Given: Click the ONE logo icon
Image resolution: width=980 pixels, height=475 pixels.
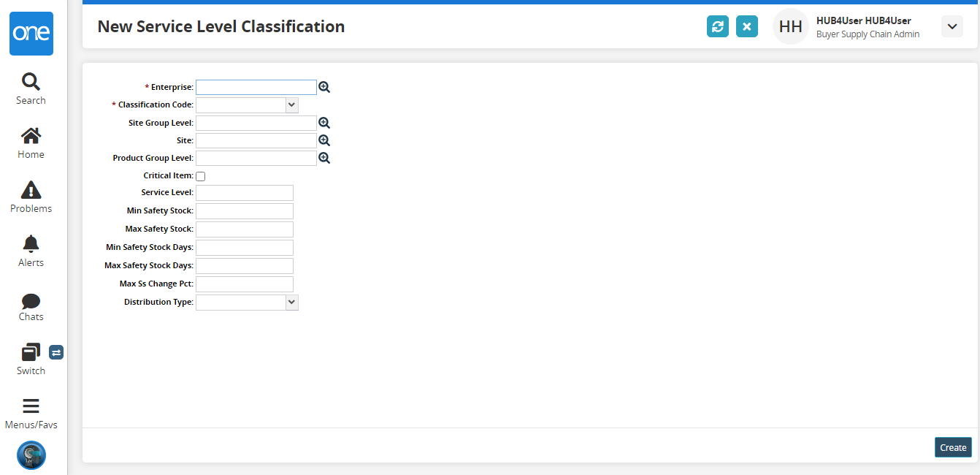Looking at the screenshot, I should pos(31,34).
